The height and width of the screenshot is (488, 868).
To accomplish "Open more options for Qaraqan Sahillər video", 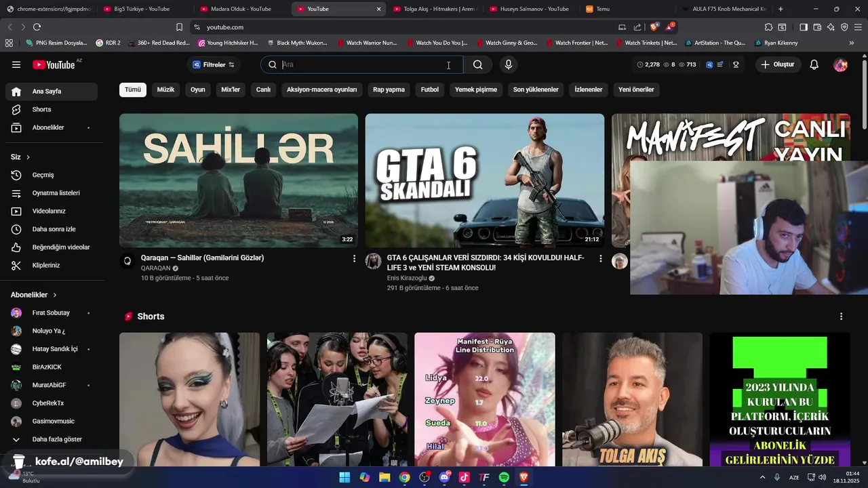I will (x=354, y=258).
